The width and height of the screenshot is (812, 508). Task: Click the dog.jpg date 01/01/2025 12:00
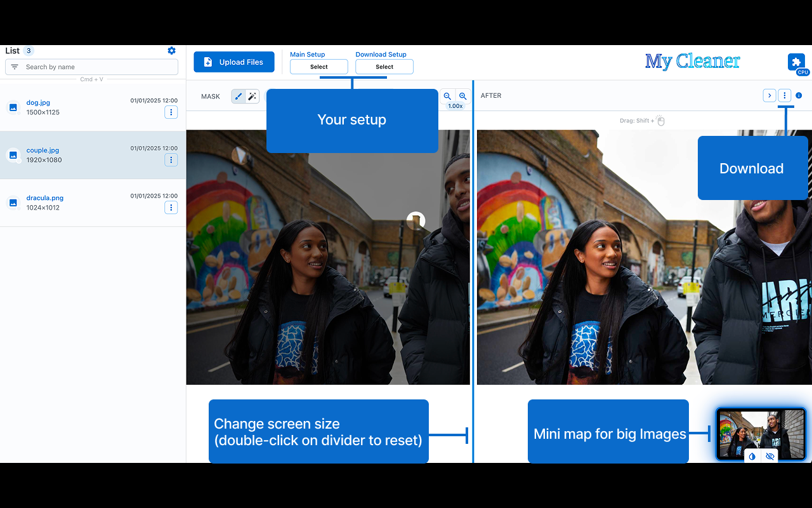tap(154, 100)
